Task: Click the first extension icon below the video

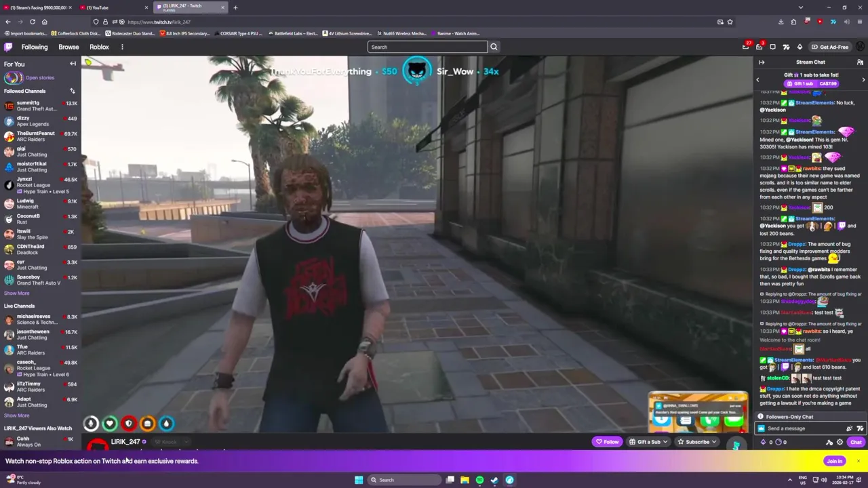Action: click(90, 424)
